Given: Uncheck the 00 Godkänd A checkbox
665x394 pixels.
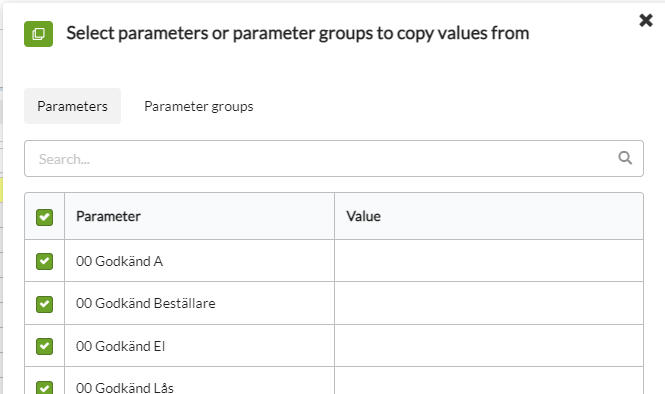Looking at the screenshot, I should pos(45,261).
